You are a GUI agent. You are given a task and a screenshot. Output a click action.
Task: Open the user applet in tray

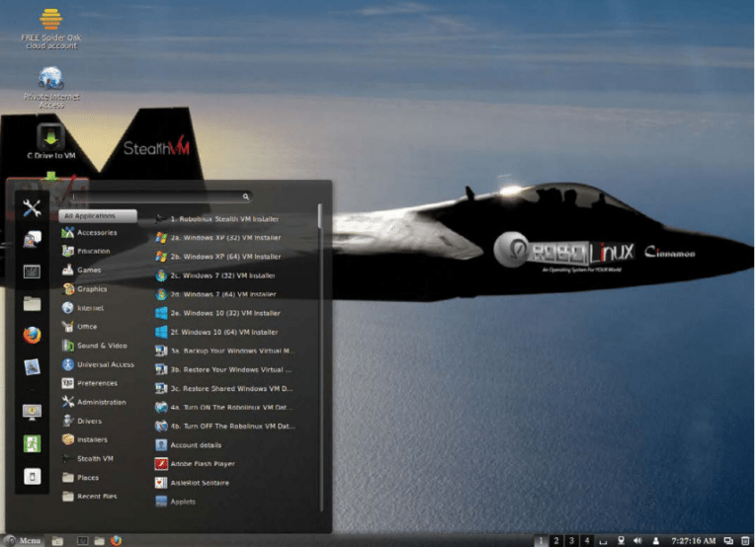coord(656,541)
